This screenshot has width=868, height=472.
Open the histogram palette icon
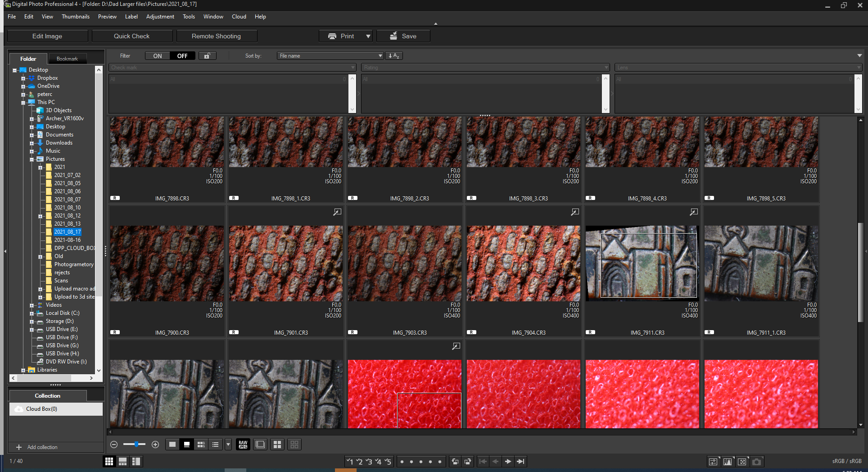[x=728, y=462]
